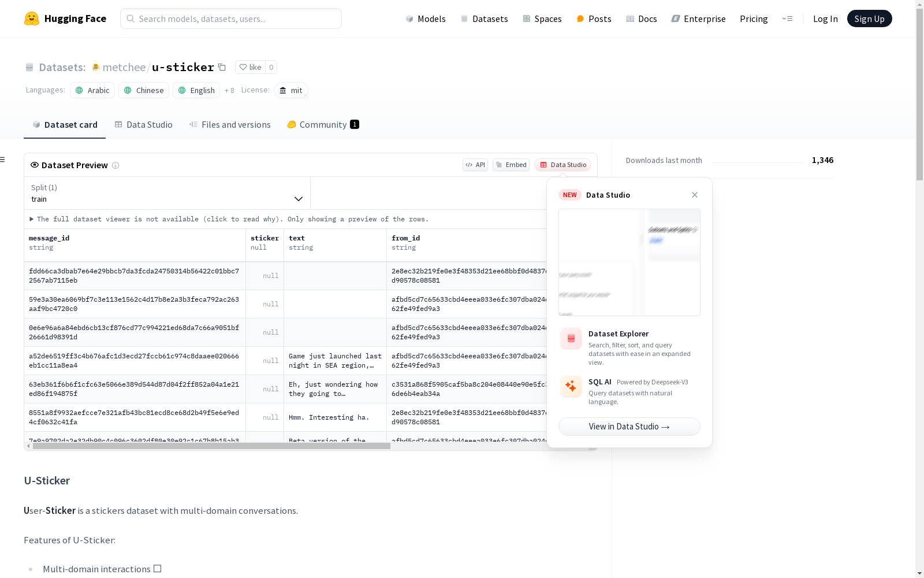
Task: Click the Sign Up button
Action: (869, 18)
